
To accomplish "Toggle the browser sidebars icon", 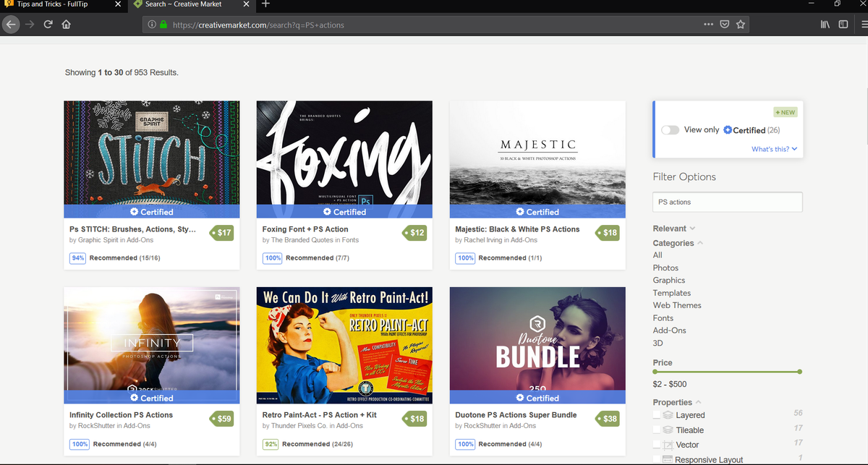I will tap(843, 25).
